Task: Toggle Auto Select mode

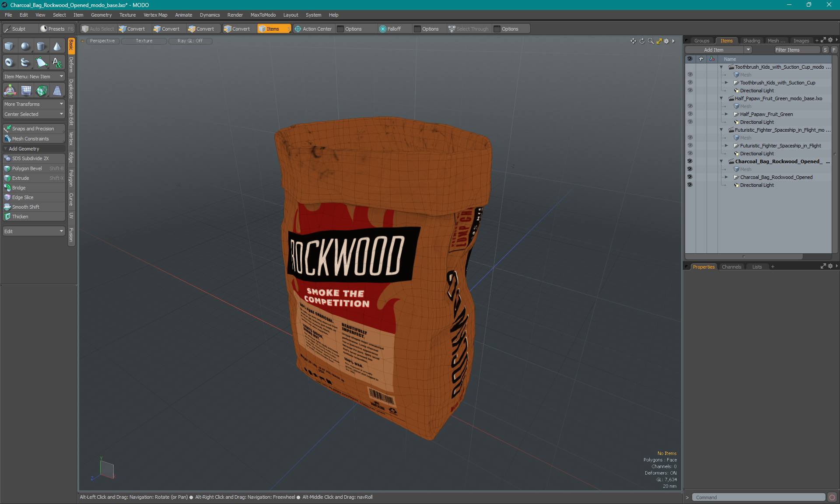Action: 98,29
